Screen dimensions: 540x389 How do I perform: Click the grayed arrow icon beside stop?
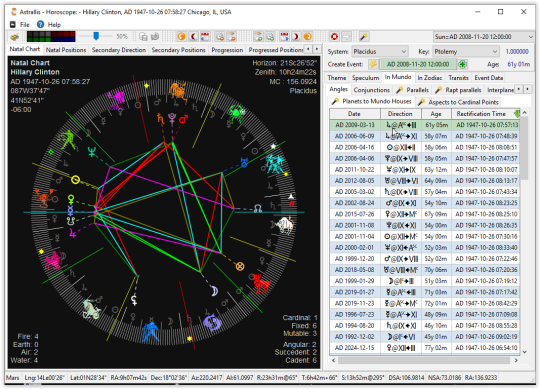click(x=346, y=36)
